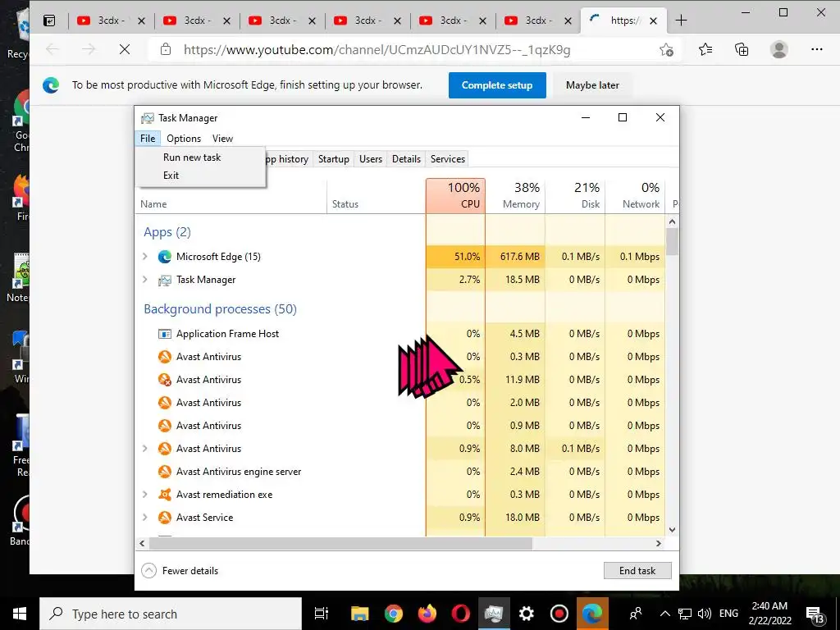The width and height of the screenshot is (840, 630).
Task: Open Edge tab actions menu icon
Action: pyautogui.click(x=49, y=21)
